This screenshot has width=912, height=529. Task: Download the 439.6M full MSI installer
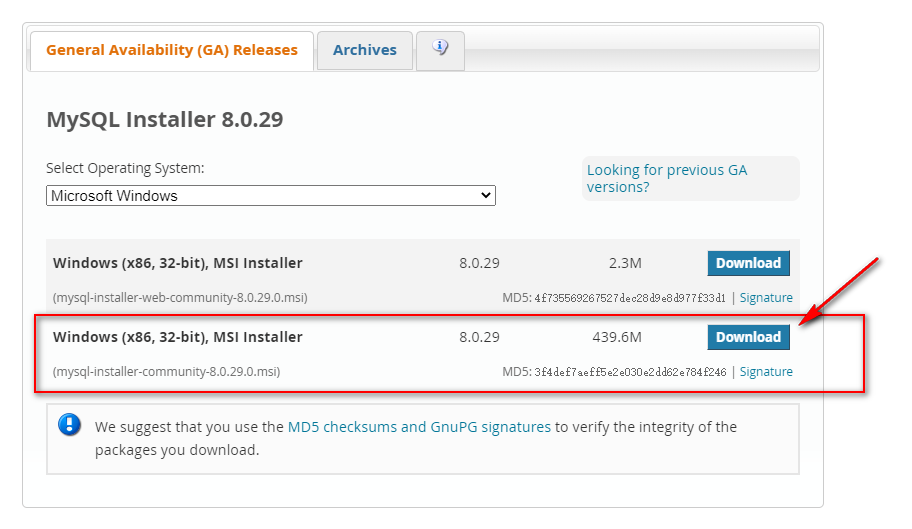(748, 337)
